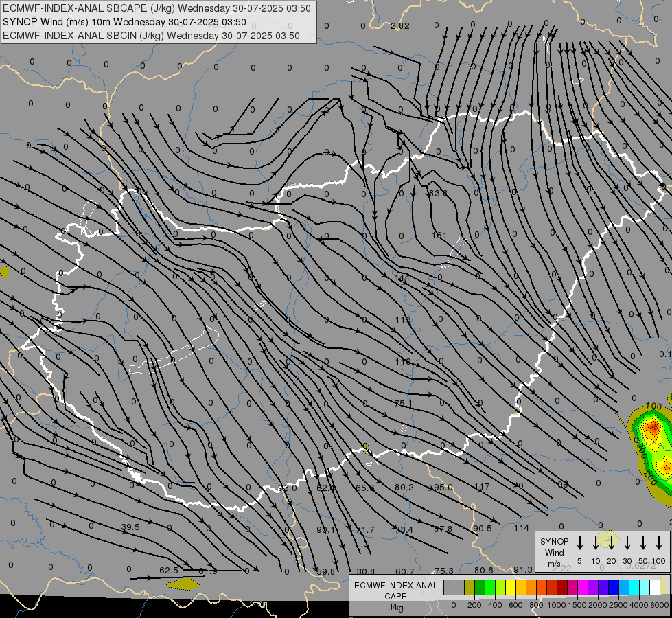Click the map value 87.8
672x618 pixels.
[x=443, y=529]
